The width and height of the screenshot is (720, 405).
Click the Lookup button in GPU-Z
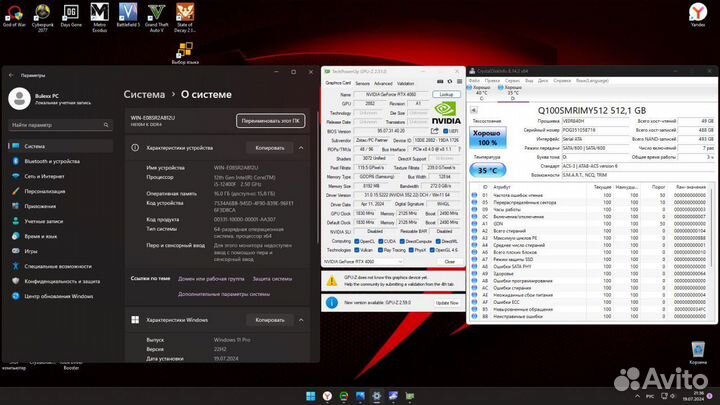click(446, 94)
